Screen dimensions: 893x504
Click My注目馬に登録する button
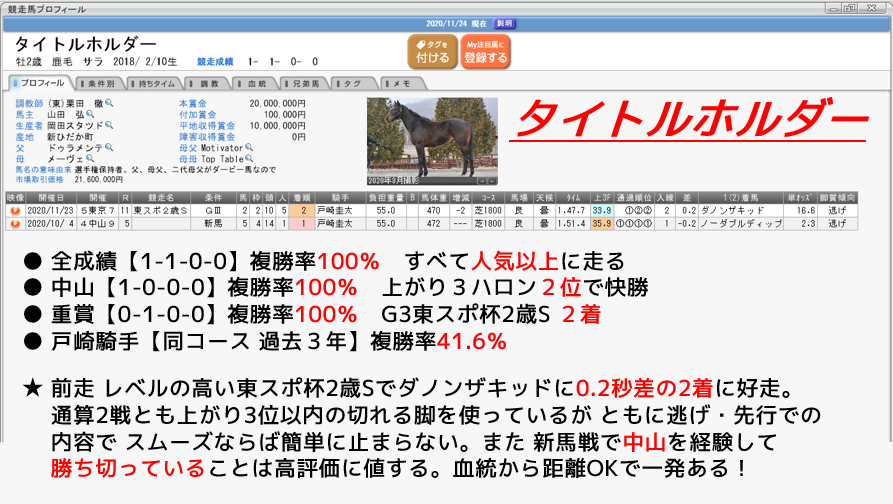click(487, 53)
